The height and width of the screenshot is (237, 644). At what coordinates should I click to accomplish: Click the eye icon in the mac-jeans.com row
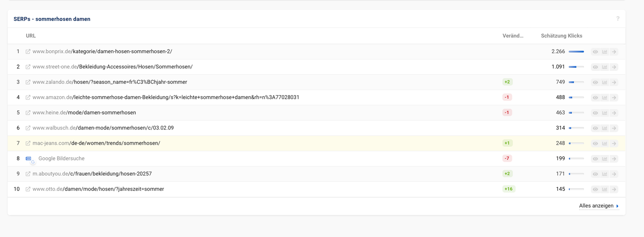click(x=595, y=143)
